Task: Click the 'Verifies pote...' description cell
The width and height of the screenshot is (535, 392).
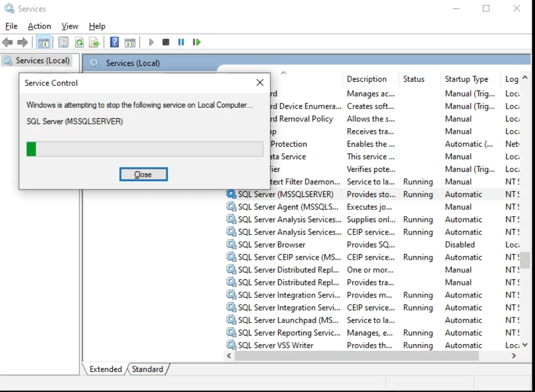Action: click(371, 169)
